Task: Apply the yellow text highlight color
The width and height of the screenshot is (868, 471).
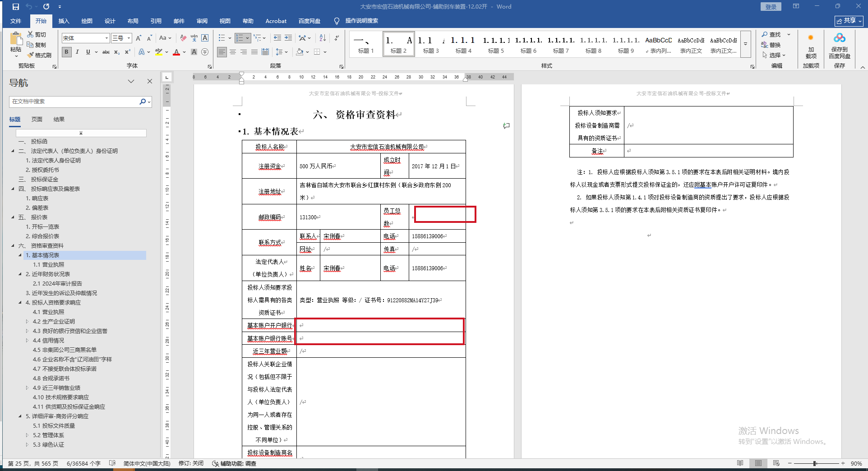Action: tap(158, 52)
